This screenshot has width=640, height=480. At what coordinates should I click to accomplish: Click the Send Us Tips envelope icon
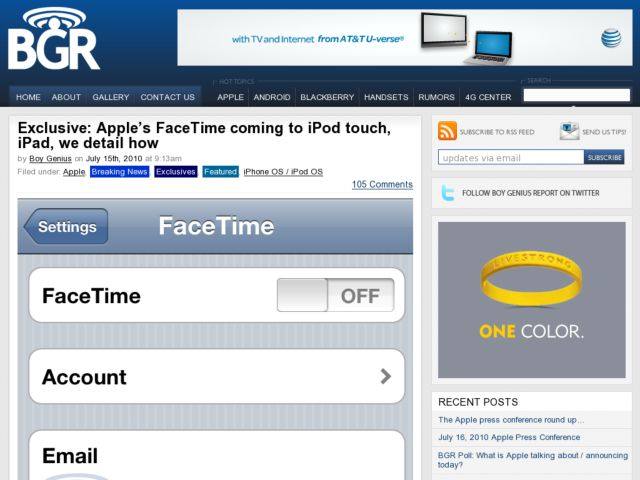[x=569, y=131]
